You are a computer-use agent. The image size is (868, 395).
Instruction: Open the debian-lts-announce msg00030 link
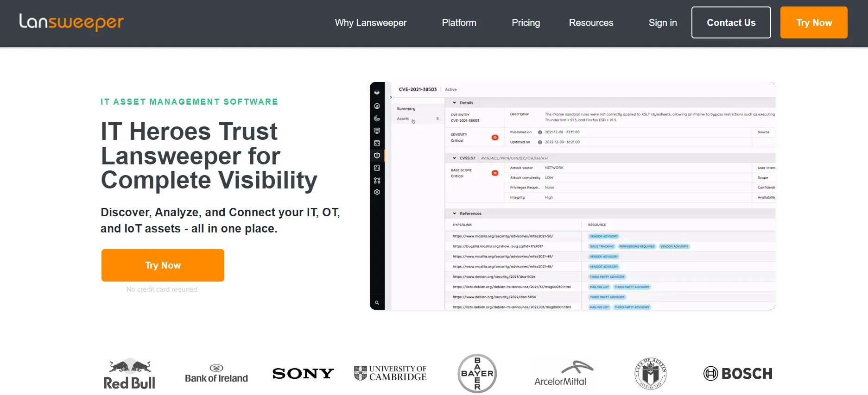512,287
